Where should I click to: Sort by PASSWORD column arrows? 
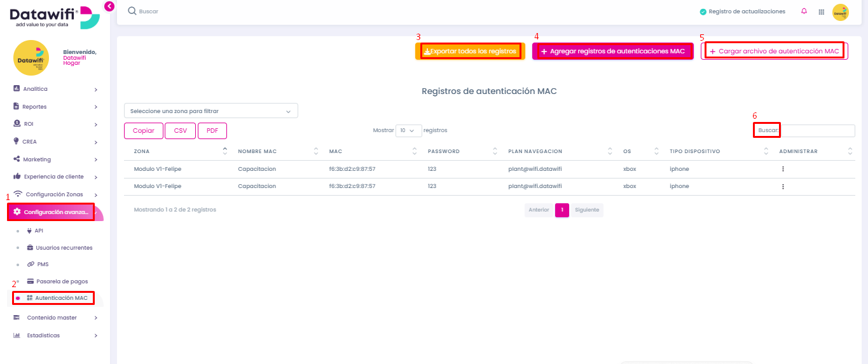point(495,151)
